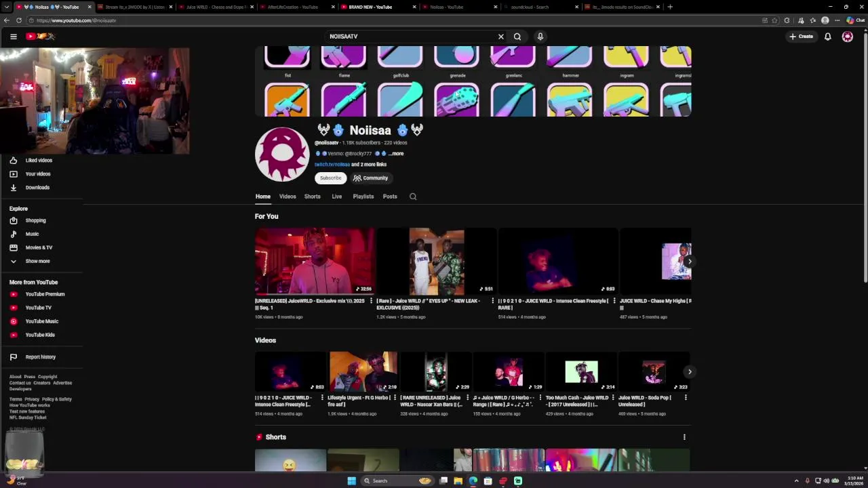
Task: Expand channel description with ...more
Action: tap(396, 154)
